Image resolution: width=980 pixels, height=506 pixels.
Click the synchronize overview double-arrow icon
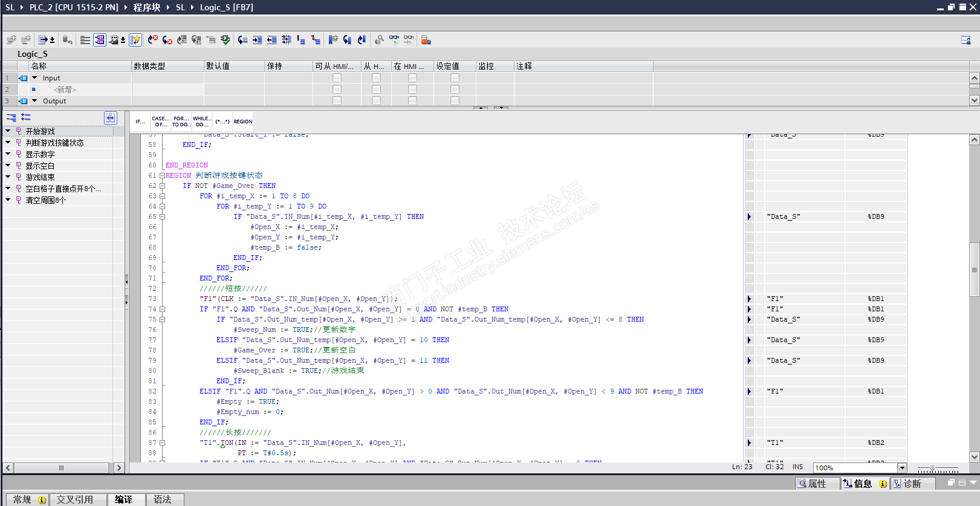tap(110, 117)
